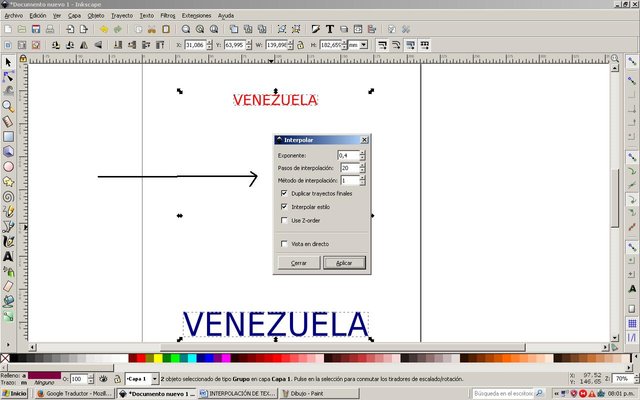Image resolution: width=640 pixels, height=400 pixels.
Task: Switch to Google Traductor taskbar window
Action: [x=74, y=393]
